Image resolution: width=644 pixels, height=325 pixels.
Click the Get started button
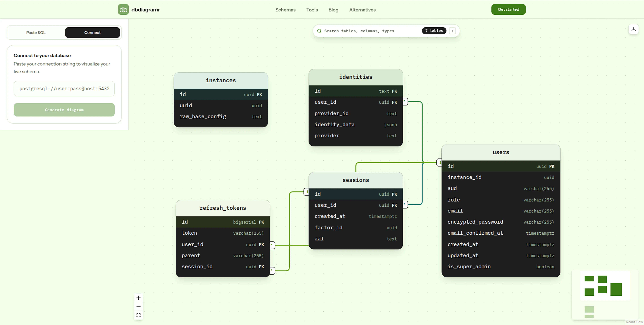508,10
